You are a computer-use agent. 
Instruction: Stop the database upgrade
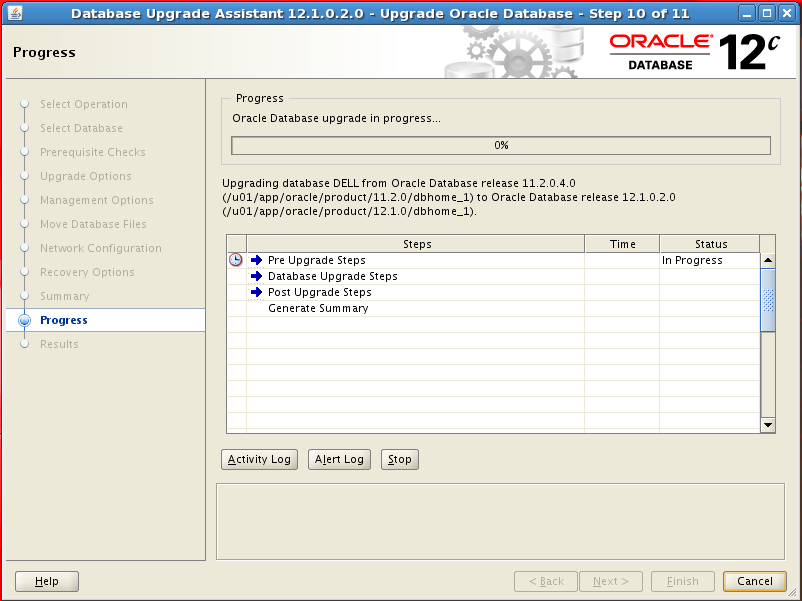(x=399, y=459)
